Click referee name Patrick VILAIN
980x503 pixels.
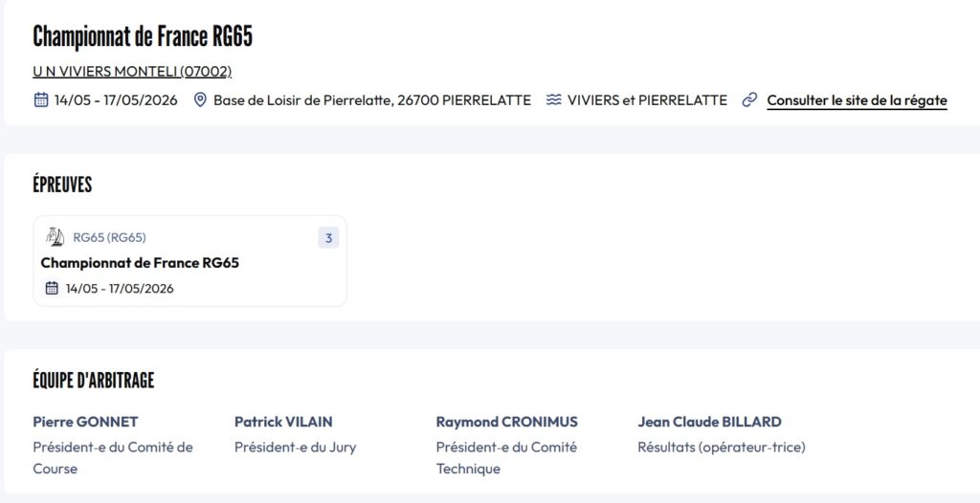(283, 422)
